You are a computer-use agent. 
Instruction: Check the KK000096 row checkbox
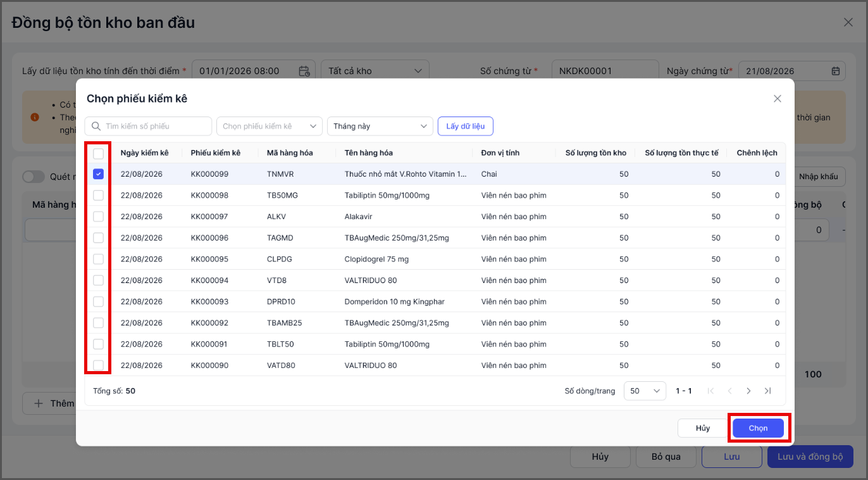point(98,238)
